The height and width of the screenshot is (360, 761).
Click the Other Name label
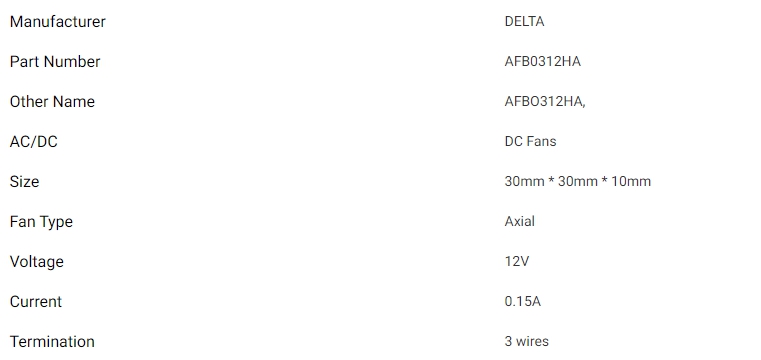(x=52, y=101)
